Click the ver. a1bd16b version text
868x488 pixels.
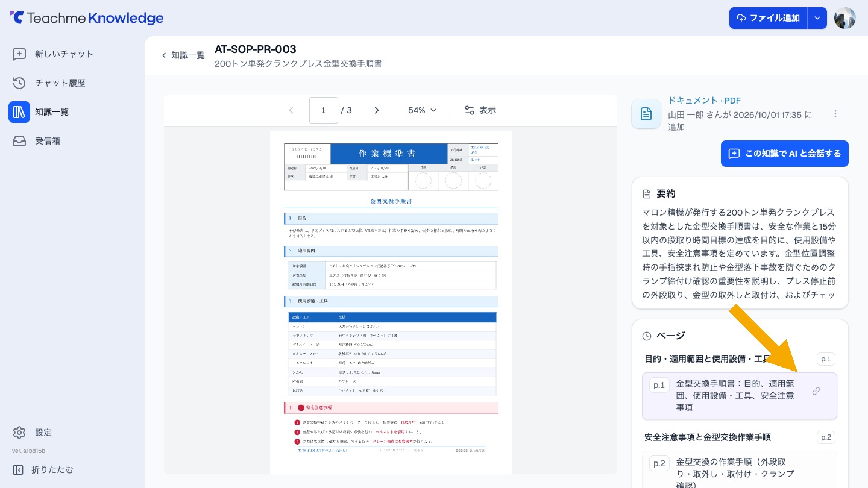(x=29, y=451)
